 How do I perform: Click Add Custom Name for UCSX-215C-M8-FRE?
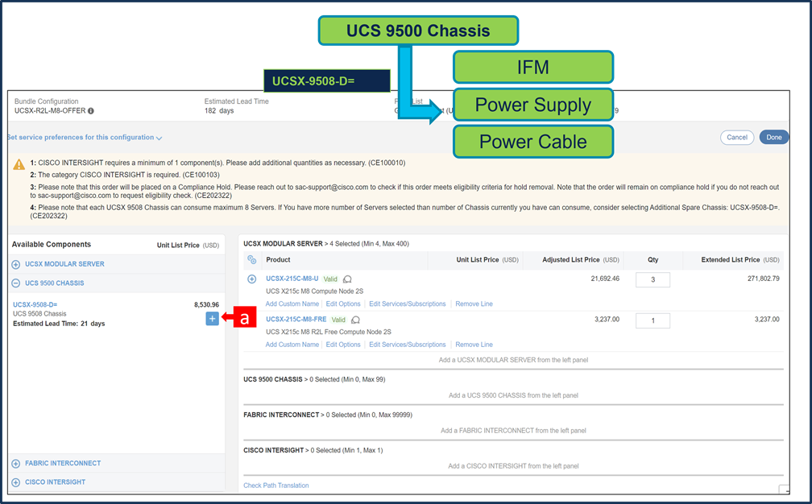pyautogui.click(x=292, y=345)
